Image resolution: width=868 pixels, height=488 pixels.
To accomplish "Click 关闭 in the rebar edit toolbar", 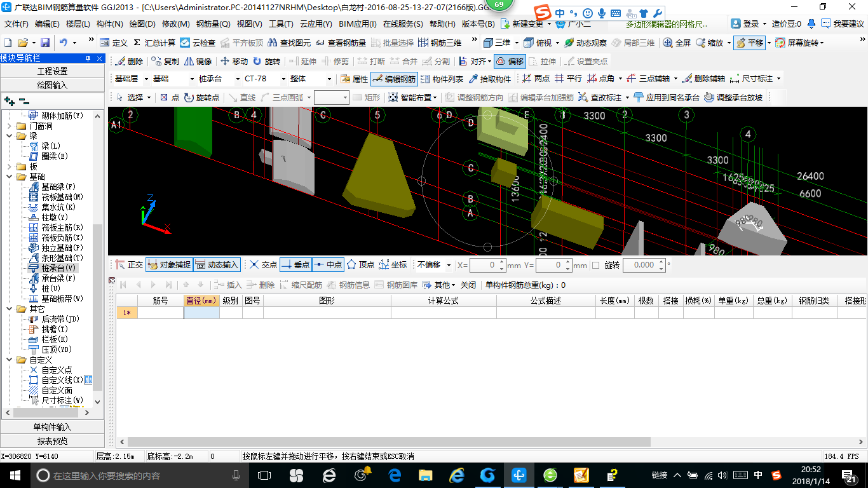I will click(x=468, y=285).
